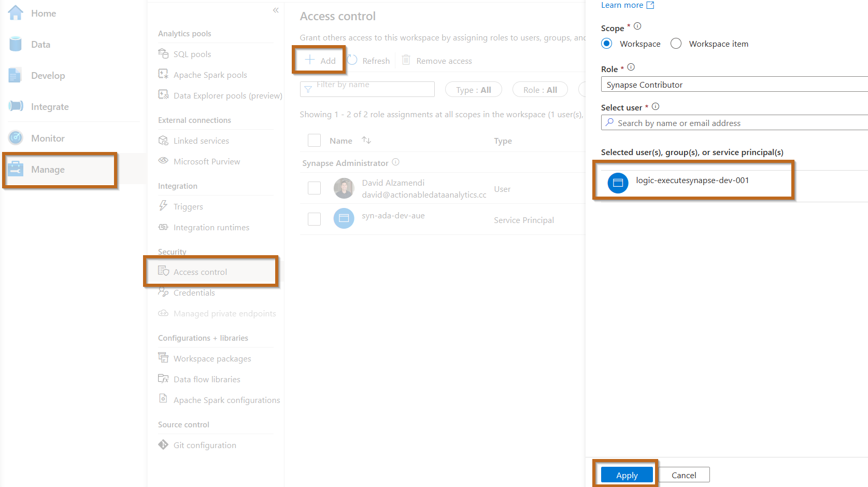Sort by Name using the arrows icon
The height and width of the screenshot is (487, 868).
[366, 140]
